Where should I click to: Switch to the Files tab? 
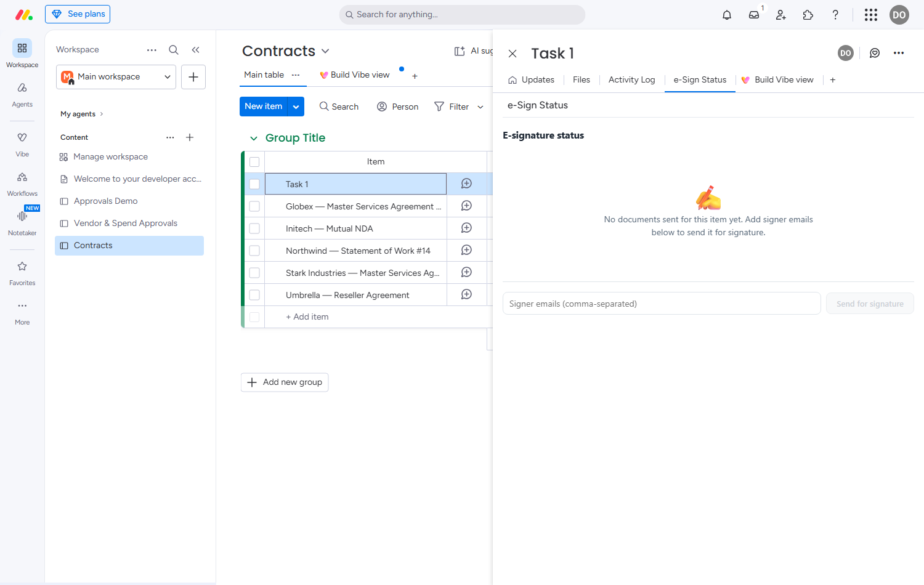click(582, 80)
